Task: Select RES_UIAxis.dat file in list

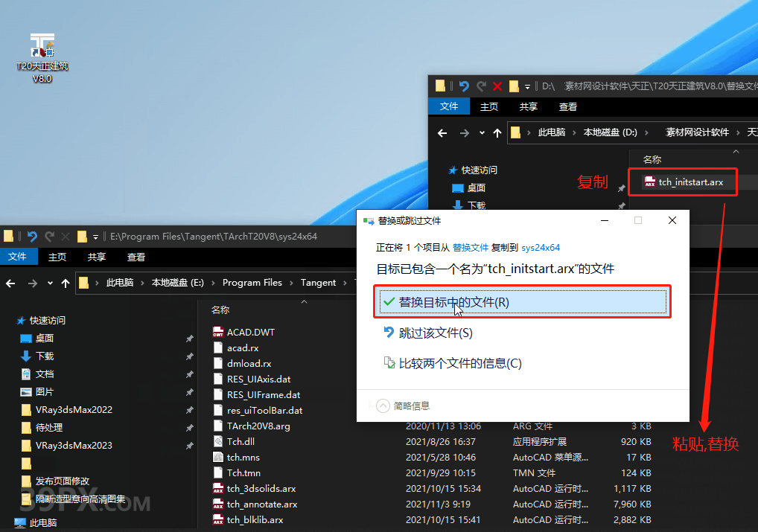Action: pos(252,379)
